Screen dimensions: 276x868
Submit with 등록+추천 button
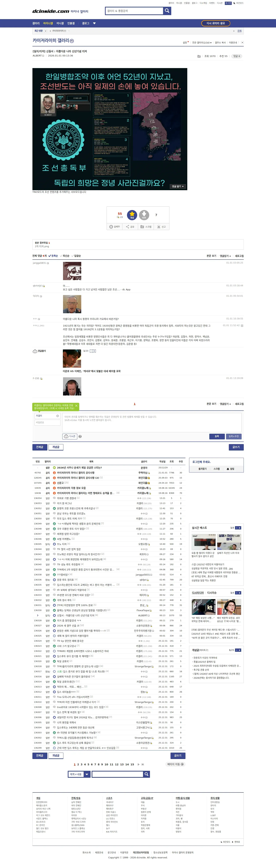(234, 436)
